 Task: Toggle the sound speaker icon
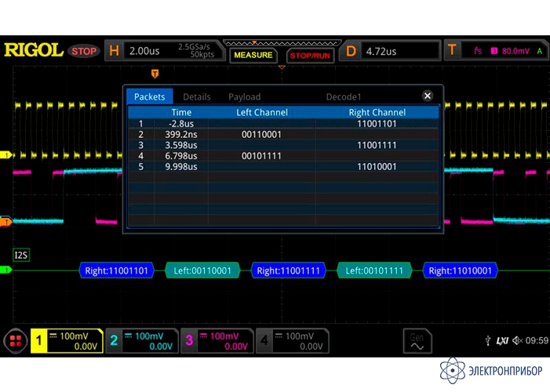(x=517, y=341)
